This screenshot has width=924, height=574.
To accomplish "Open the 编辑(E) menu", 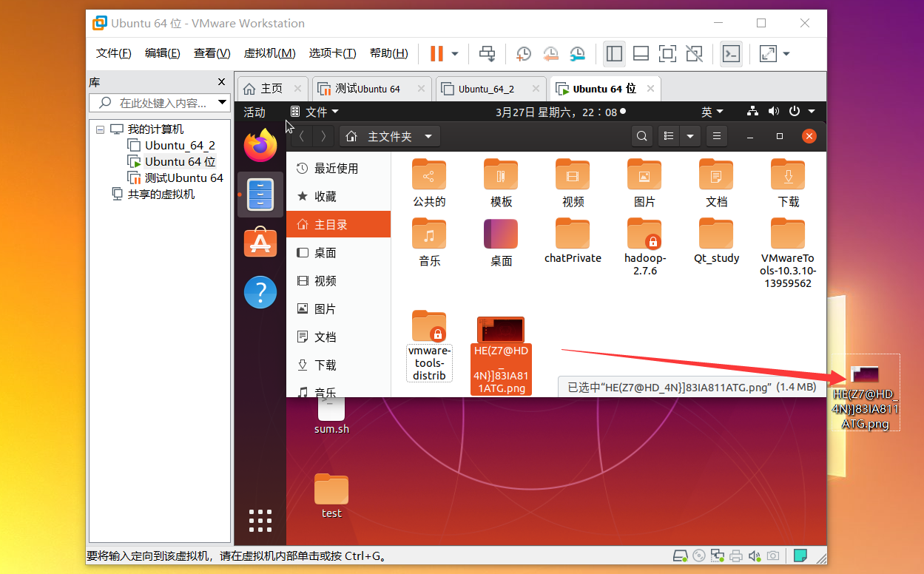I will pos(163,53).
